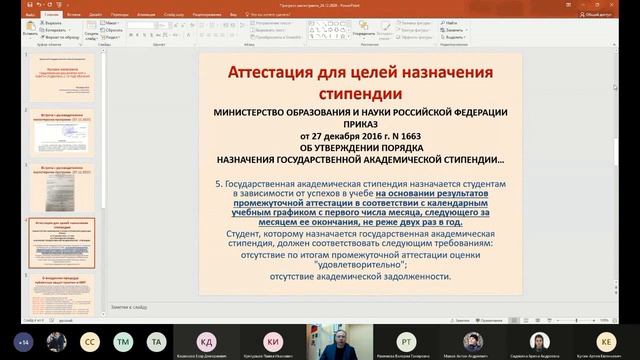The image size is (640, 360).
Task: Select the Format Painter (Формат по образцу)
Action: point(60,37)
